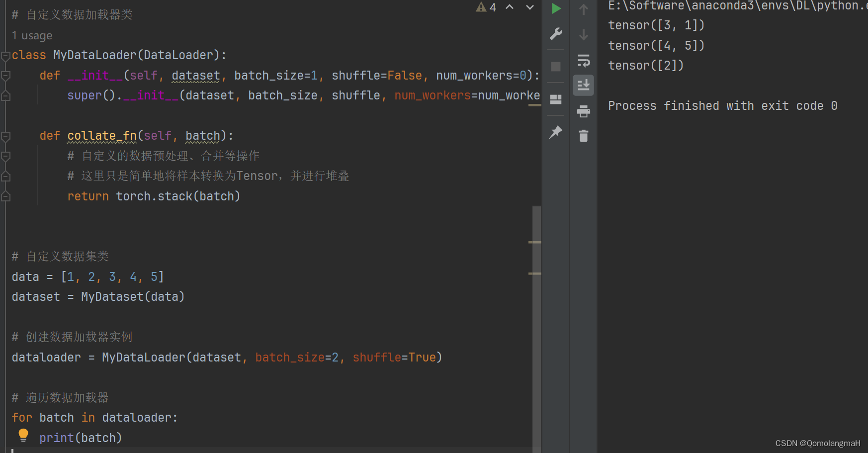Toggle soft-wrap in the console output
This screenshot has height=453, width=868.
click(583, 61)
